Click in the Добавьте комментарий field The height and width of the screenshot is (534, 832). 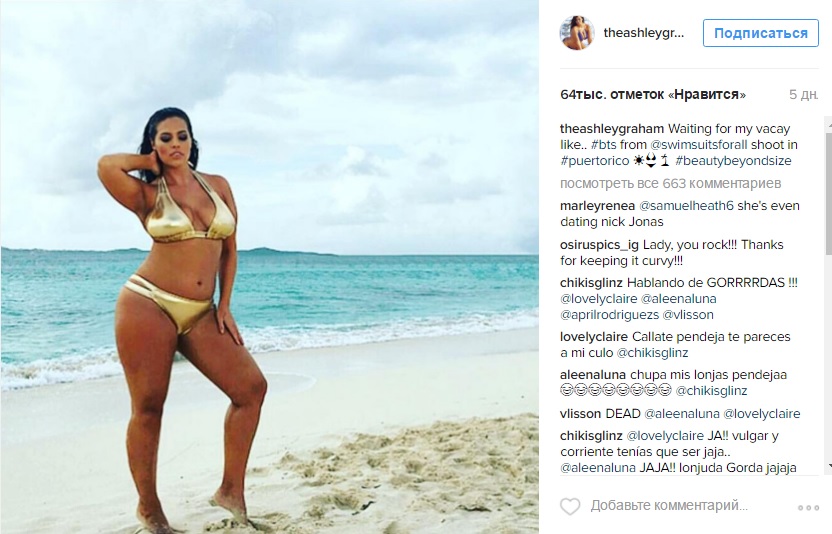(669, 505)
